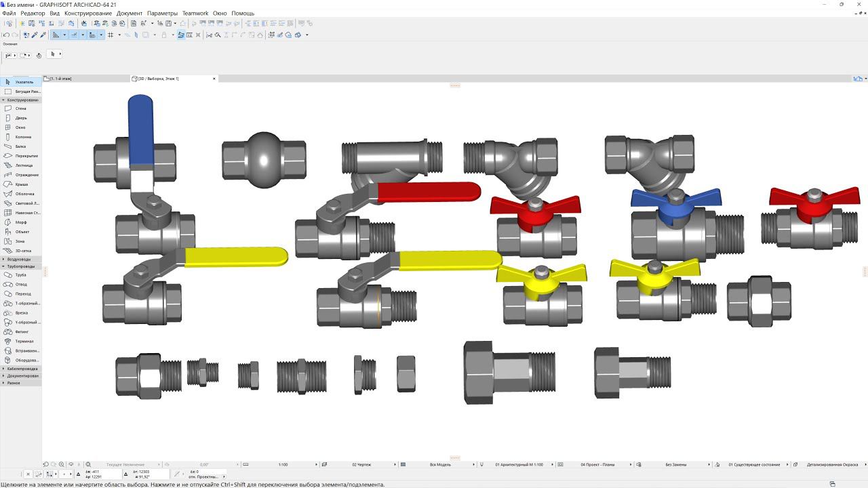Activate the Балка beam tool
Image resolution: width=868 pixels, height=488 pixels.
click(20, 146)
